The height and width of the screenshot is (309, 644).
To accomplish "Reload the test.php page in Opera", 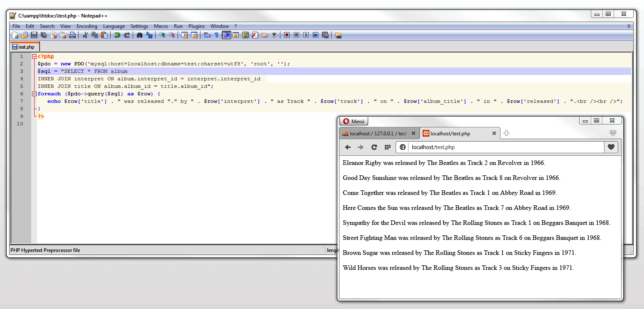I will coord(374,147).
